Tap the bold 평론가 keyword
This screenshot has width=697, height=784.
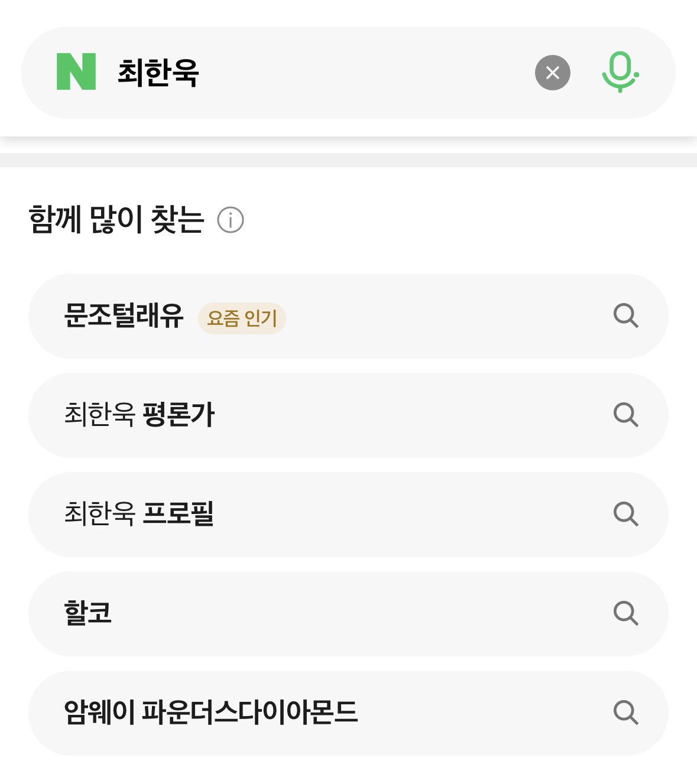[x=179, y=415]
